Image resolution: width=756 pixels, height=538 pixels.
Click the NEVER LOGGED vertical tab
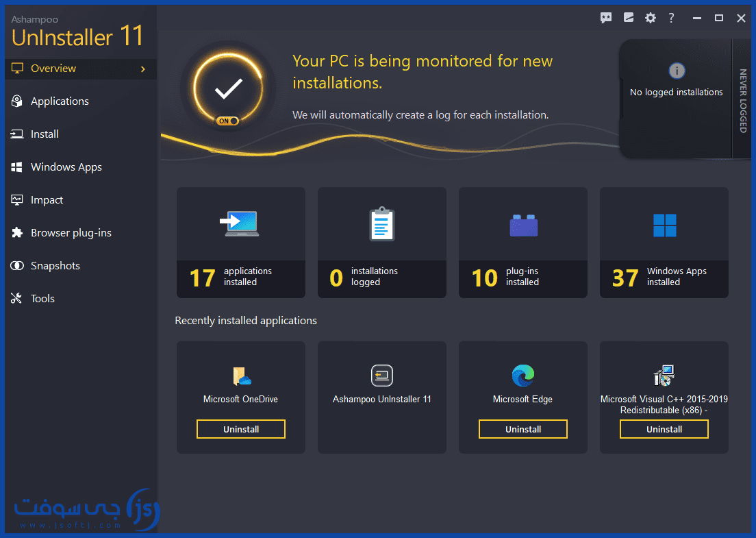coord(742,100)
